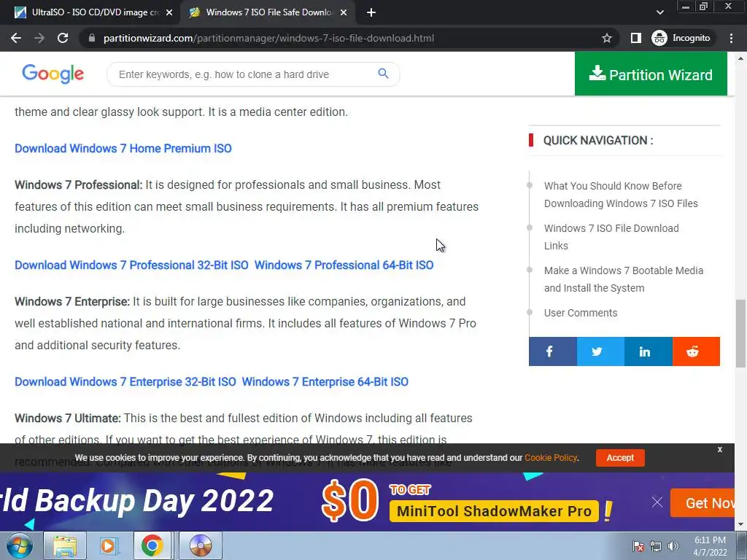Open the media player taskbar icon
Viewport: 747px width, 560px height.
point(109,545)
